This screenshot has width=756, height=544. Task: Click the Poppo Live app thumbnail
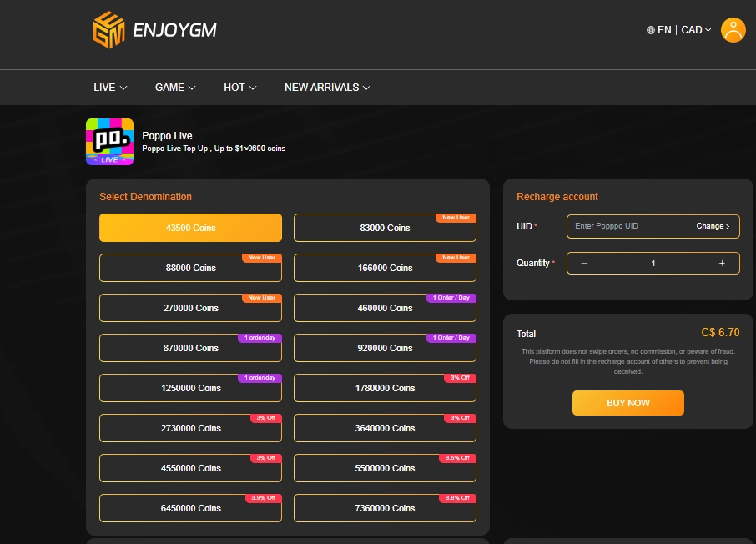[x=109, y=142]
